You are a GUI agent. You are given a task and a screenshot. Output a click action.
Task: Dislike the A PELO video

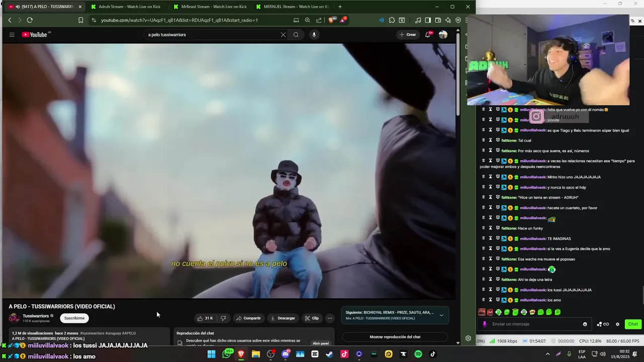[x=223, y=318]
